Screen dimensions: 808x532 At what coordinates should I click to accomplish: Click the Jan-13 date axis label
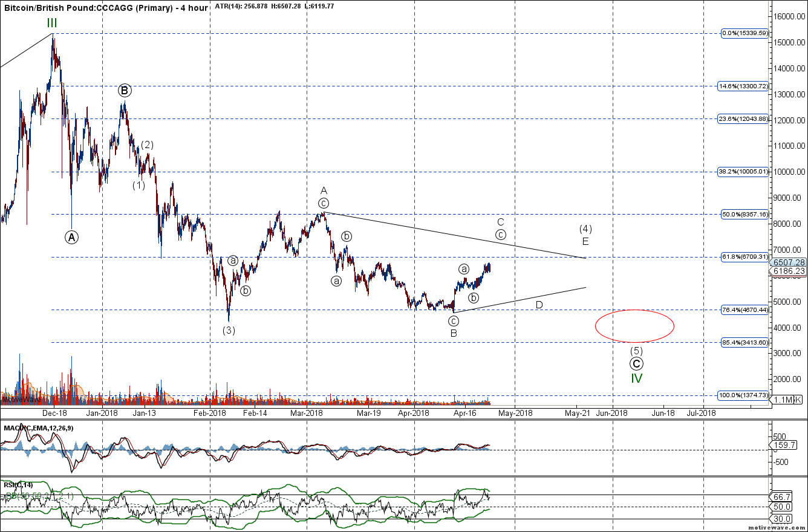click(x=144, y=413)
